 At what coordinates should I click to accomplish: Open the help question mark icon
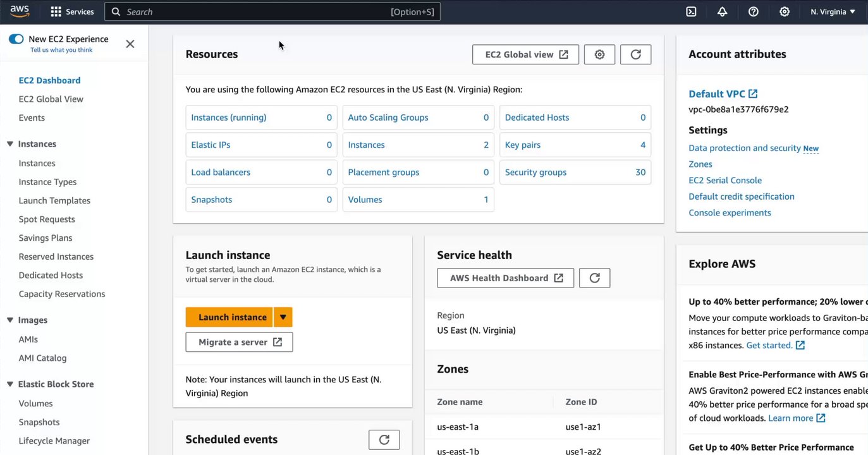click(753, 11)
